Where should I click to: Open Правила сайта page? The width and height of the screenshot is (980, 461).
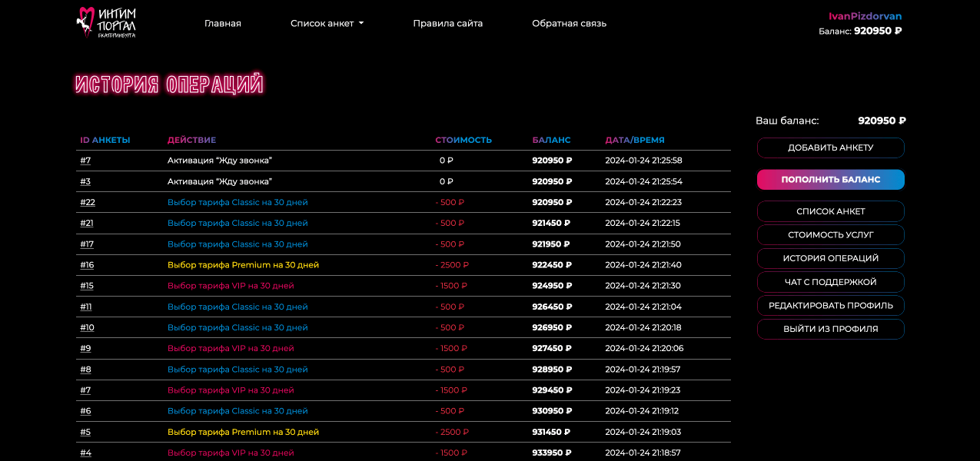tap(447, 23)
